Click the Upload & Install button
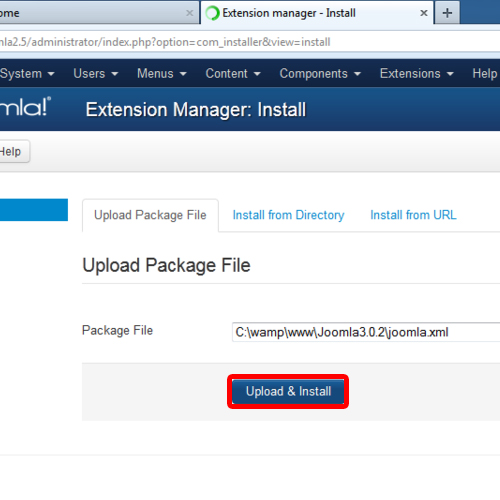The height and width of the screenshot is (500, 500). point(288,391)
